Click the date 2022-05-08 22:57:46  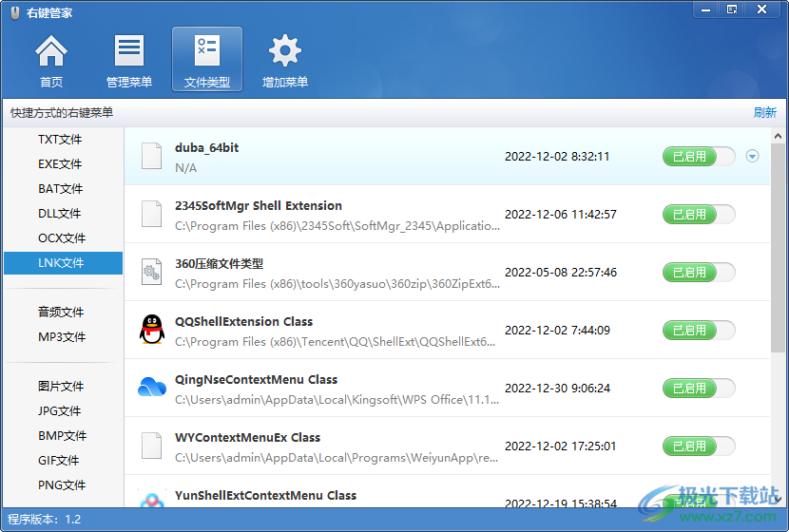561,272
